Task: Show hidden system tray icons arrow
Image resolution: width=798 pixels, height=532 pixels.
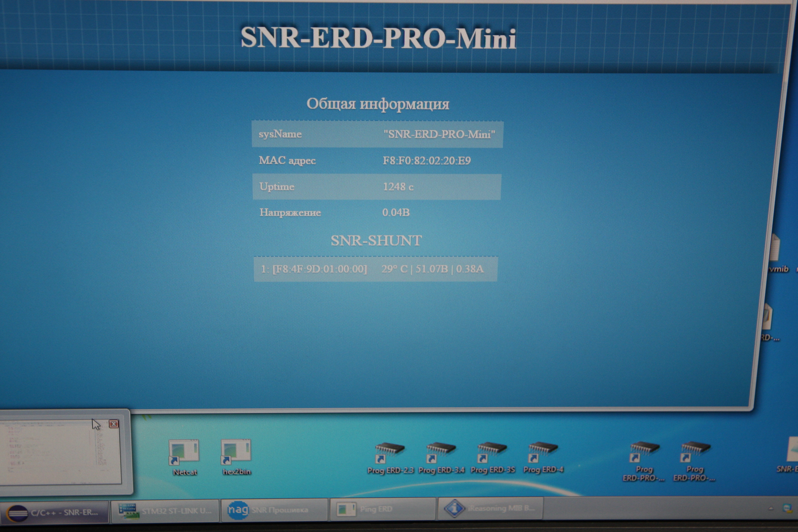Action: 771,509
